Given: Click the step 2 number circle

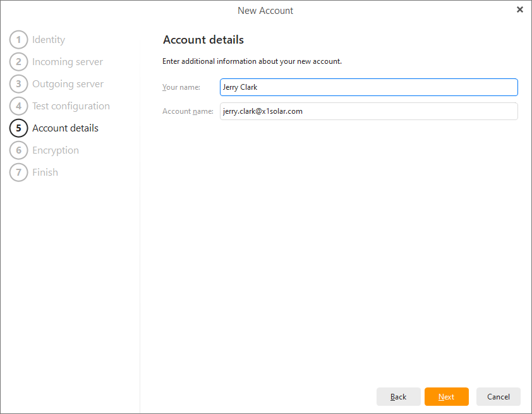Looking at the screenshot, I should [x=19, y=62].
